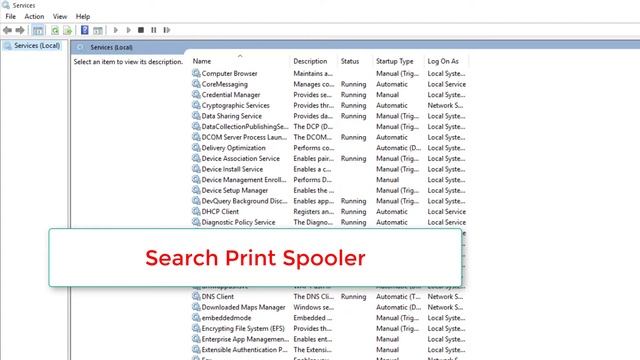Sort the list by the Name column header
Screen dimensions: 640x360
(x=202, y=61)
